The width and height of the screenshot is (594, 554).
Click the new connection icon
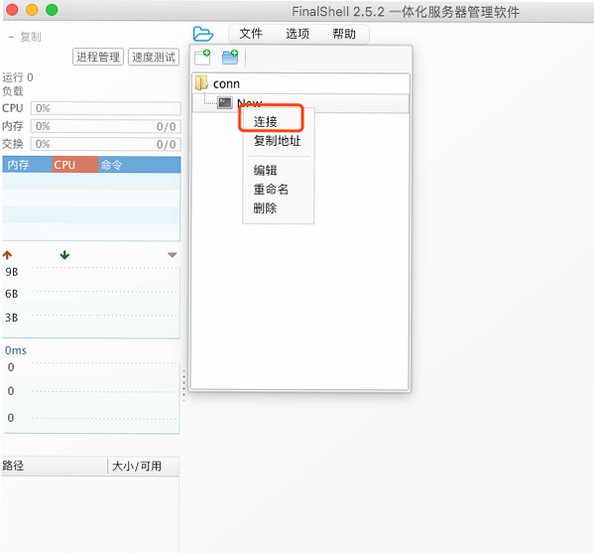click(202, 57)
